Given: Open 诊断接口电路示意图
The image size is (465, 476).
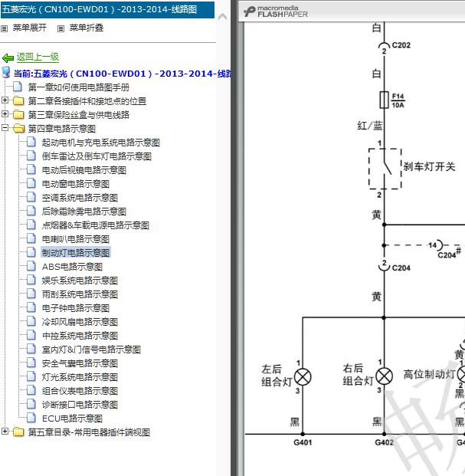Looking at the screenshot, I should pyautogui.click(x=80, y=405).
